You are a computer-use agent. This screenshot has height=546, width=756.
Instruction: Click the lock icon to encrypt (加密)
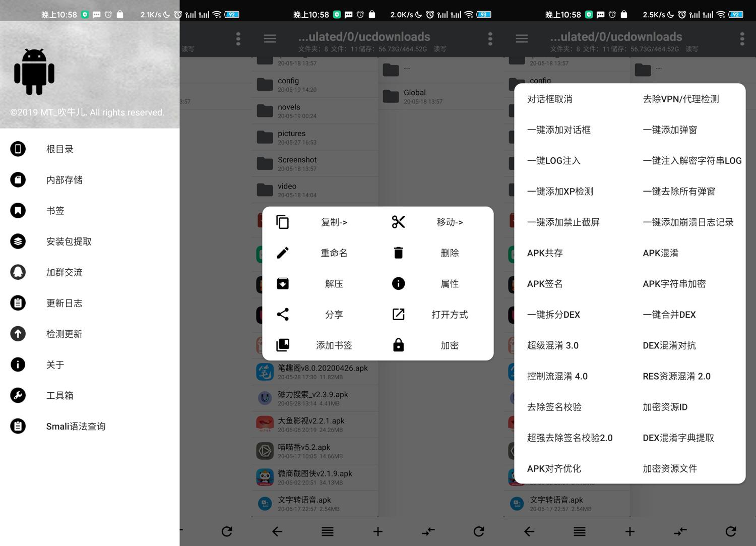[398, 345]
